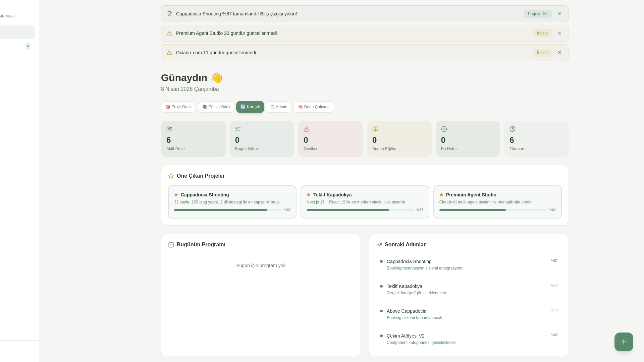This screenshot has height=362, width=644.
Task: Open the Tıkanan stat card
Action: pos(536,139)
